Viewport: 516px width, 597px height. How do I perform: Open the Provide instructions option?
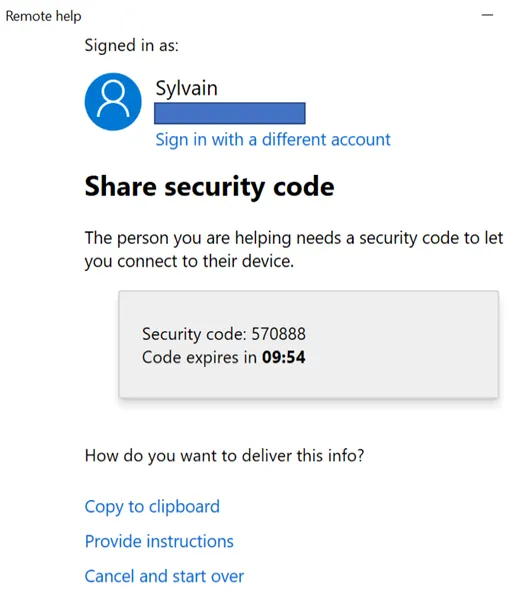click(x=159, y=541)
